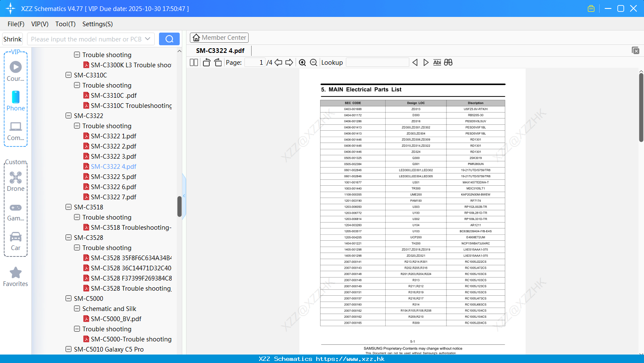644x363 pixels.
Task: Click the yellow toolbox icon in title bar
Action: click(591, 8)
